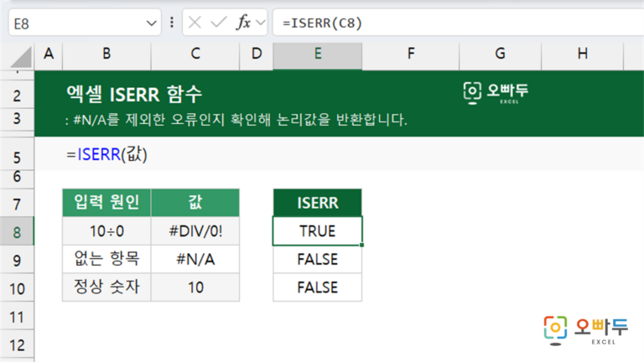
Task: Expand the function dropdown next to fx
Action: (x=261, y=23)
